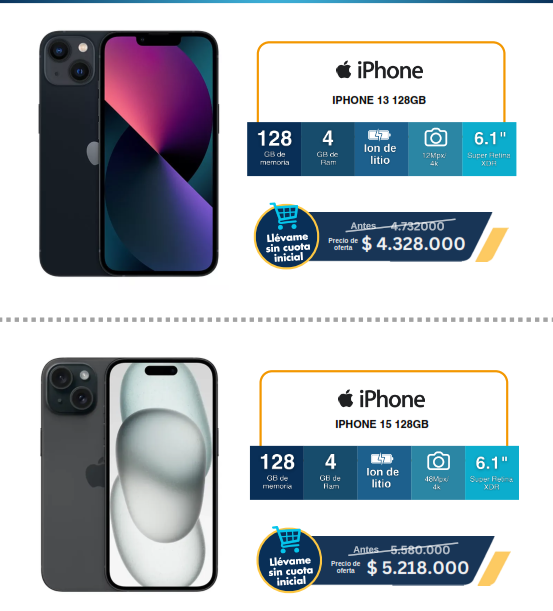Click the 6.1" Super Retina XDR tile for iPhone 13

(x=489, y=149)
